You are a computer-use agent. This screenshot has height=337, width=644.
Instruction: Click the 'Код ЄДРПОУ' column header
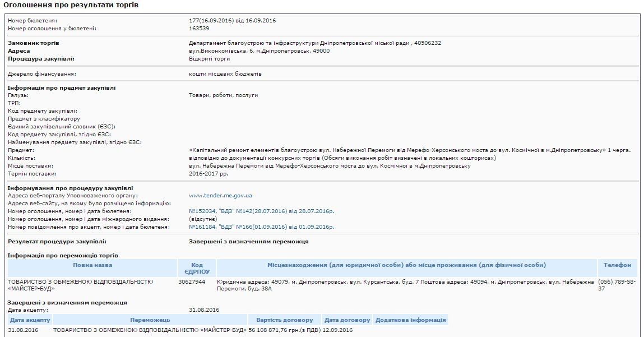click(197, 267)
